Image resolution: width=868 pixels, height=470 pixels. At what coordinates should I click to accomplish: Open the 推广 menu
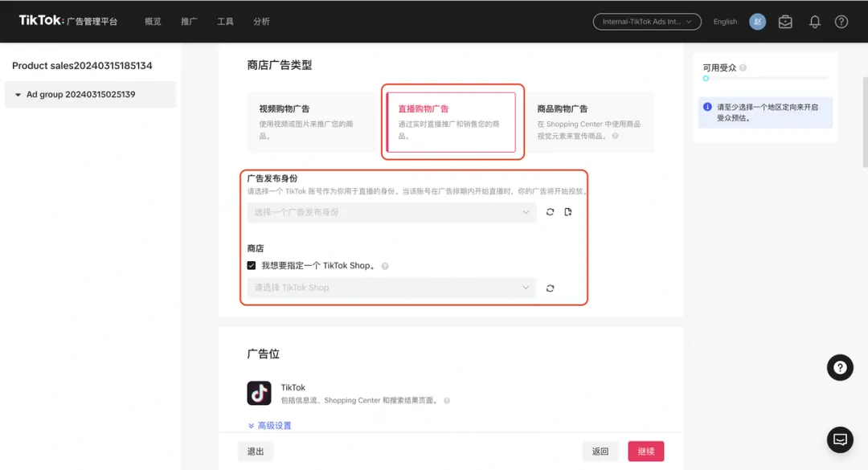(x=189, y=22)
